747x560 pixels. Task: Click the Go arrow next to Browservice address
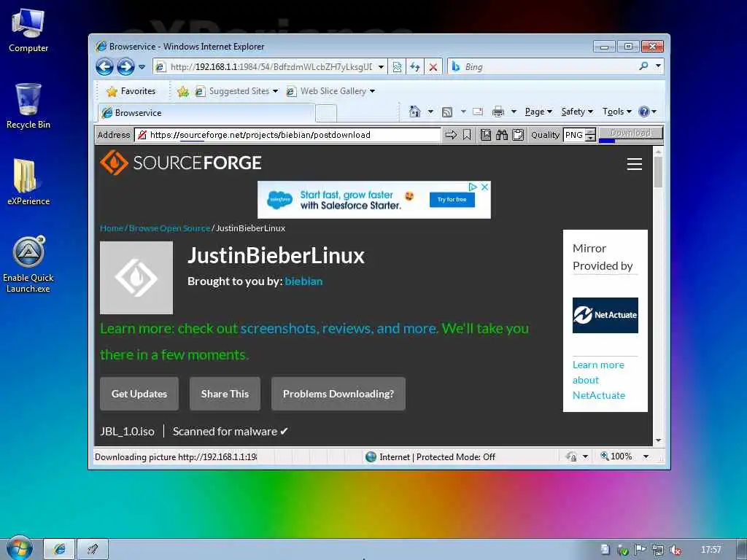[451, 135]
